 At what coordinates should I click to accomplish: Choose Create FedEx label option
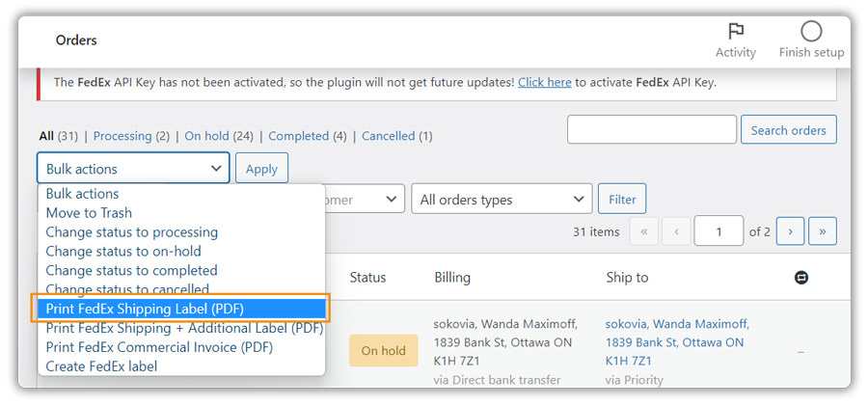pos(101,366)
